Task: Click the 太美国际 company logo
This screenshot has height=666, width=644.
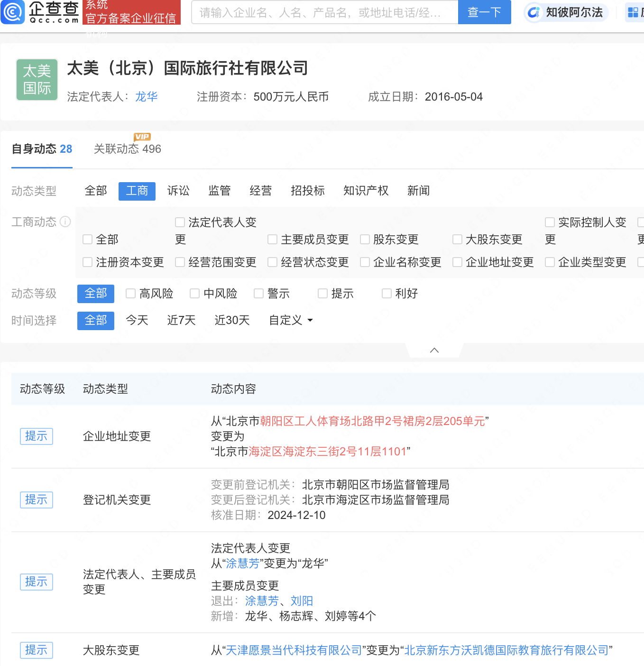Action: (x=37, y=80)
